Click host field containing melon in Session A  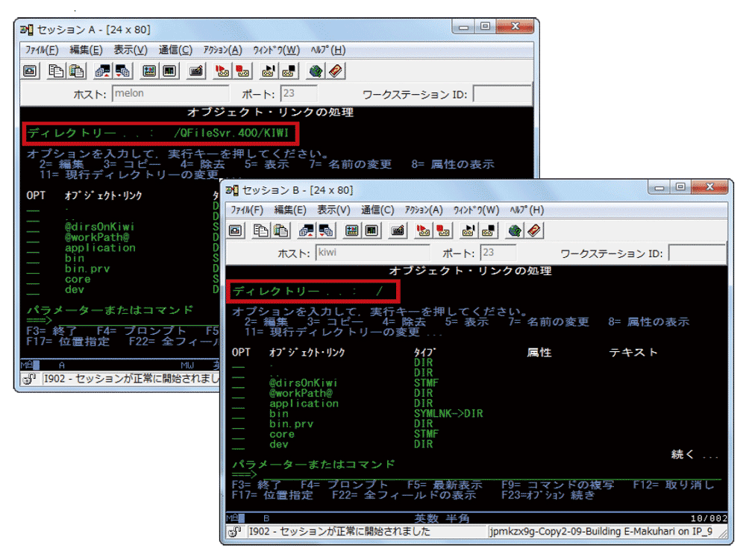pos(170,93)
